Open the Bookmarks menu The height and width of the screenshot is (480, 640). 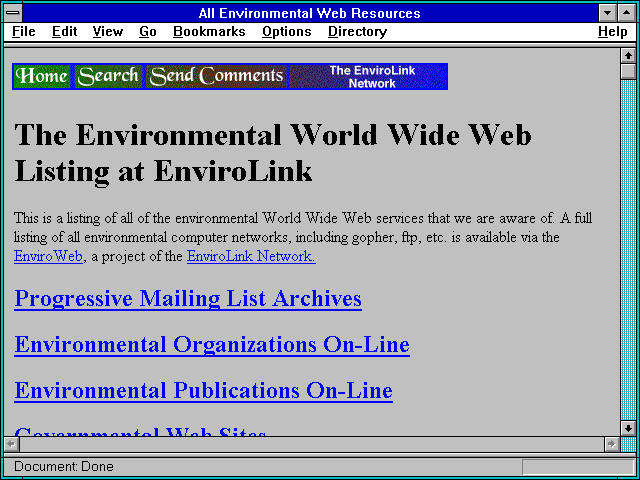(x=209, y=32)
